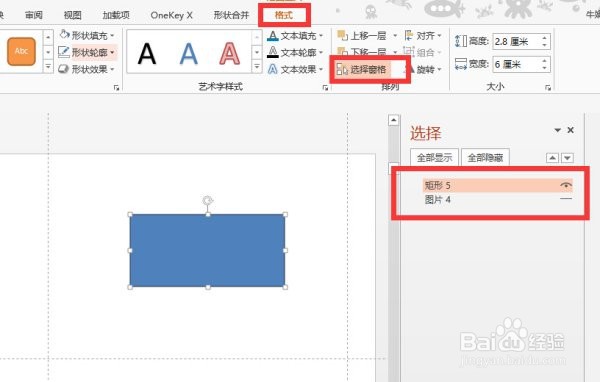
Task: Open the shape styles dialog launcher
Action: click(x=116, y=88)
